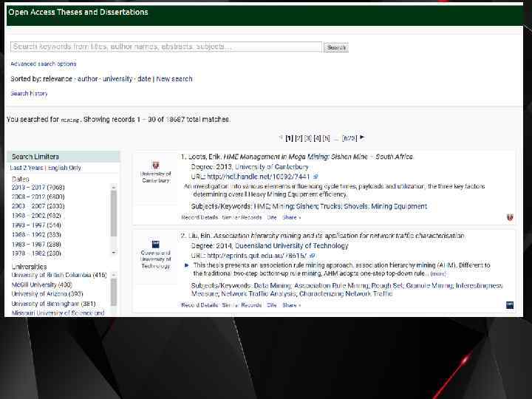Viewport: 532px width, 399px height.
Task: Cite the Loots, Erik thesis
Action: click(x=272, y=217)
